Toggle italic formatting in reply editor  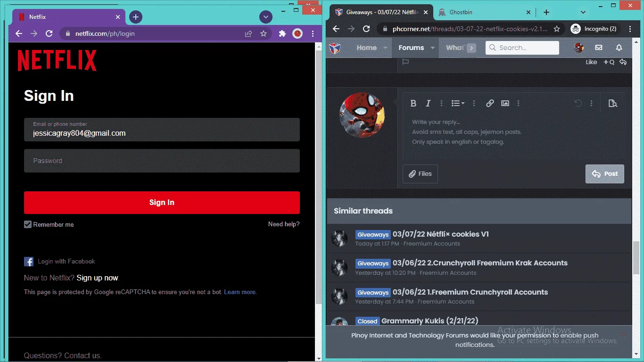click(x=428, y=103)
